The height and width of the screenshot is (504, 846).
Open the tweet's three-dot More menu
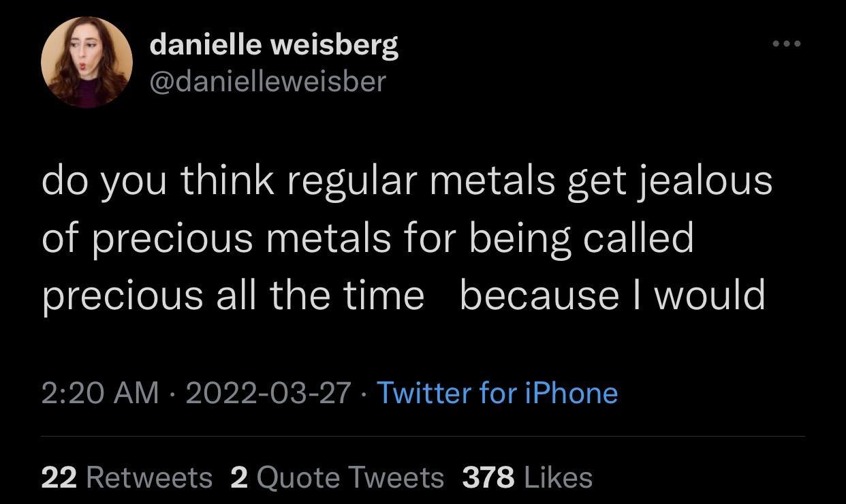(x=787, y=44)
